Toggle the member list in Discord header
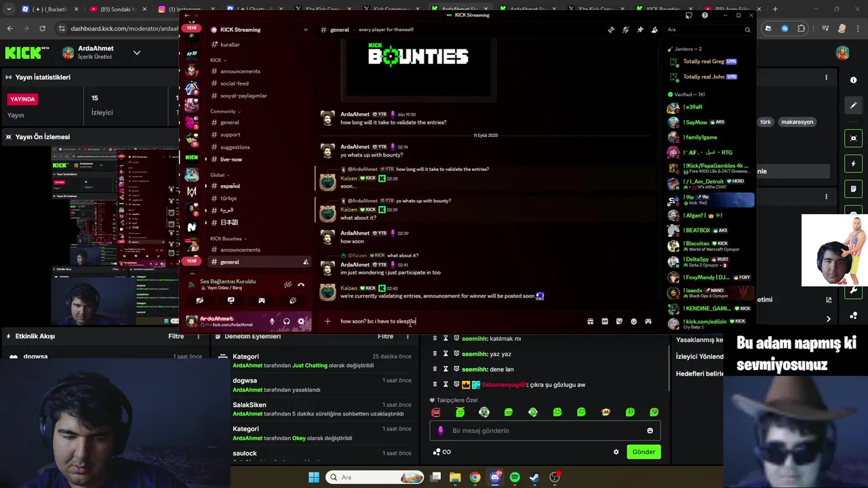This screenshot has height=488, width=868. pos(654,30)
